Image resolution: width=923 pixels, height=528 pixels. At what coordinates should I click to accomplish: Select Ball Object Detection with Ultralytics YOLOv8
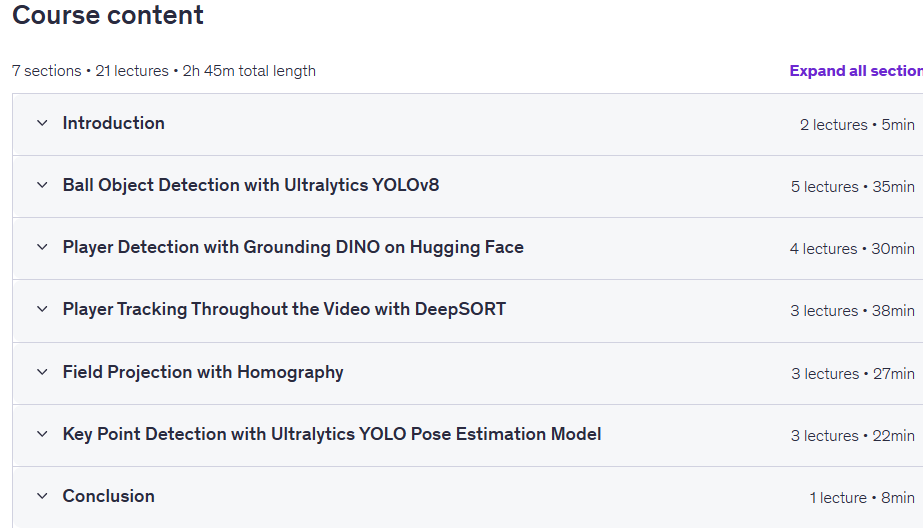click(251, 185)
